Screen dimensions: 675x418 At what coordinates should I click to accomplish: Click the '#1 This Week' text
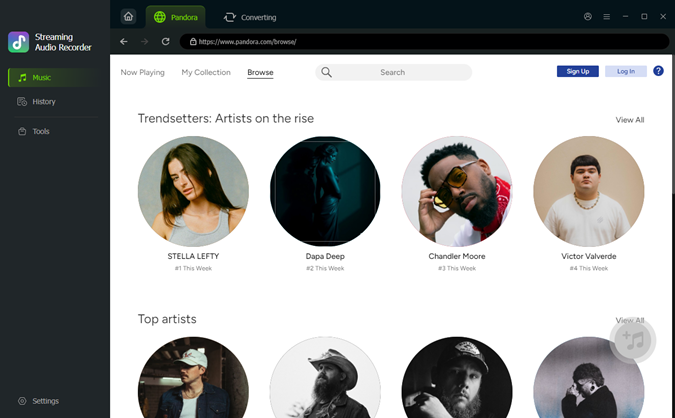193,268
